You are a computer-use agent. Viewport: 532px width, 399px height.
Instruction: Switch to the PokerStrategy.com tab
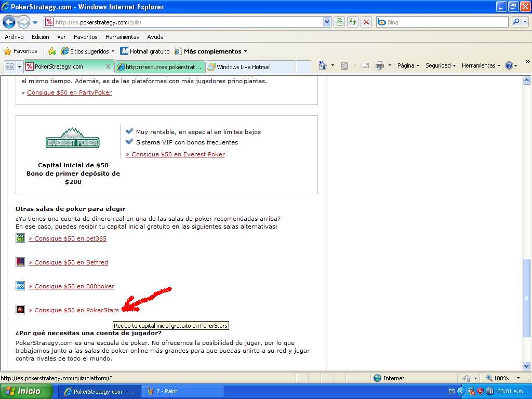tap(64, 66)
